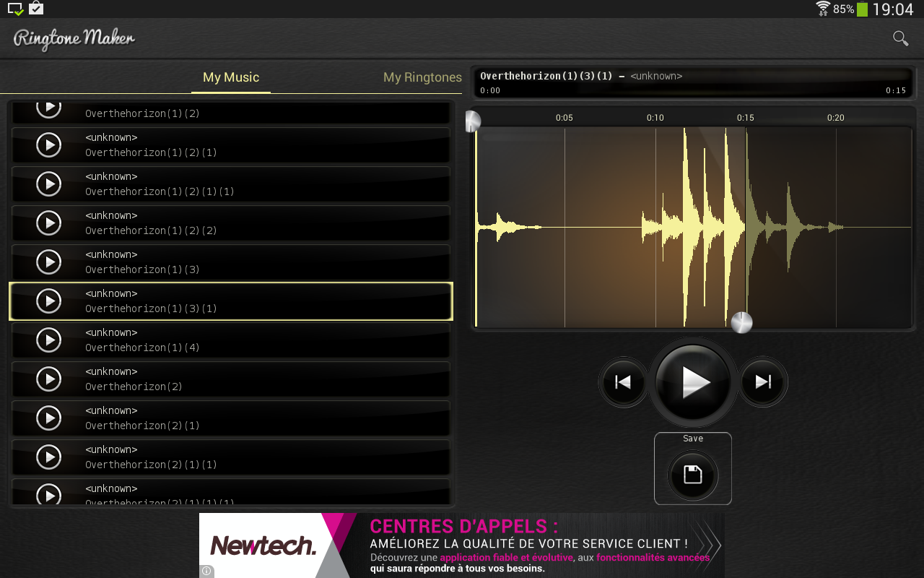
Task: Switch to the My Ringtones tab
Action: (422, 77)
